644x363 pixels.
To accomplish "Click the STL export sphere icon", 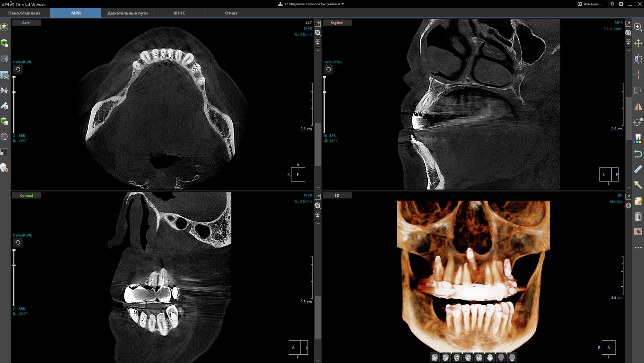I will click(4, 137).
